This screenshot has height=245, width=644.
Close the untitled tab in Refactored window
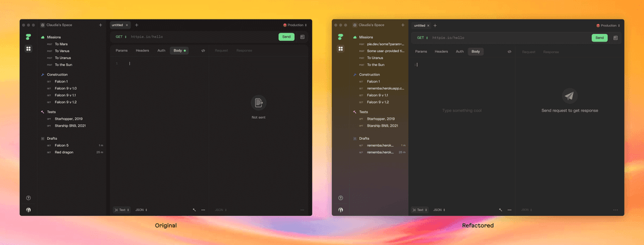click(428, 25)
